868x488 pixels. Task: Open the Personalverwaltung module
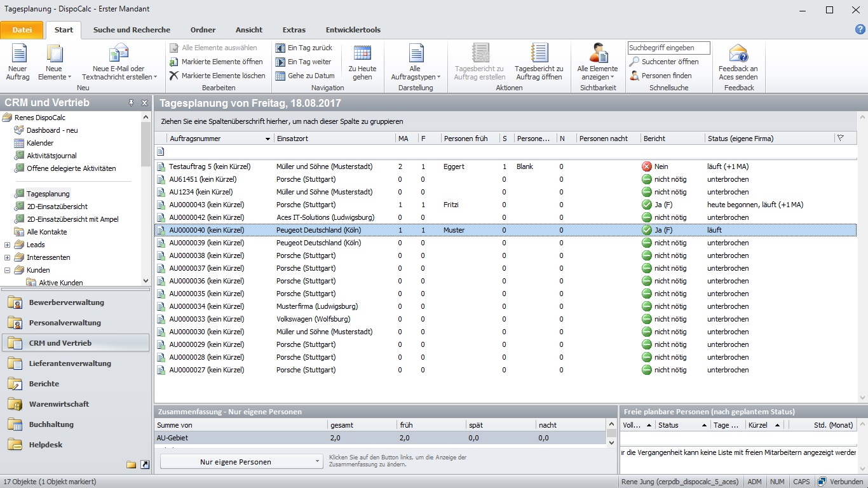[65, 323]
